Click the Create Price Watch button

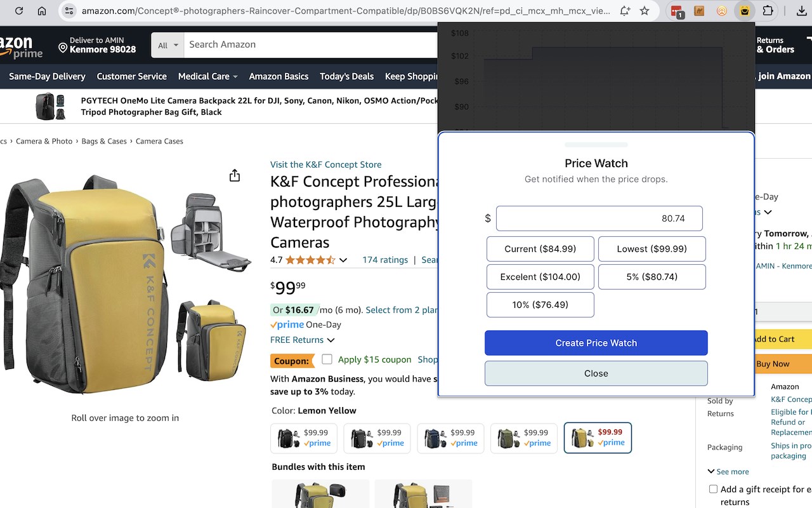pos(596,343)
